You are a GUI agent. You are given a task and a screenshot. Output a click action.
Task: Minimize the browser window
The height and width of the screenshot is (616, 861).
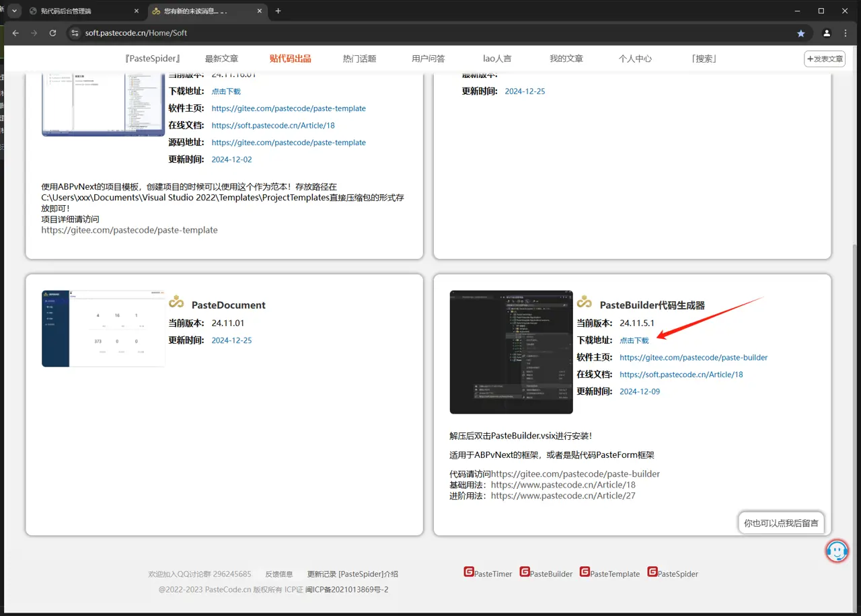[x=797, y=11]
